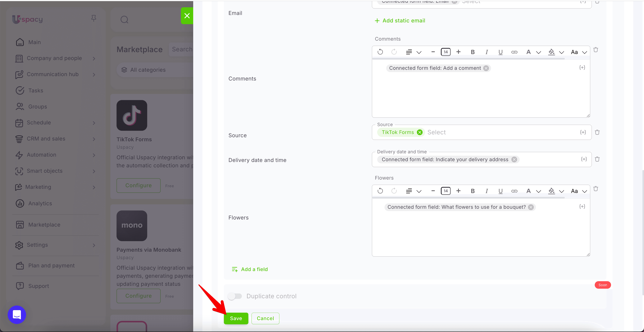Click Add static email link

(400, 21)
